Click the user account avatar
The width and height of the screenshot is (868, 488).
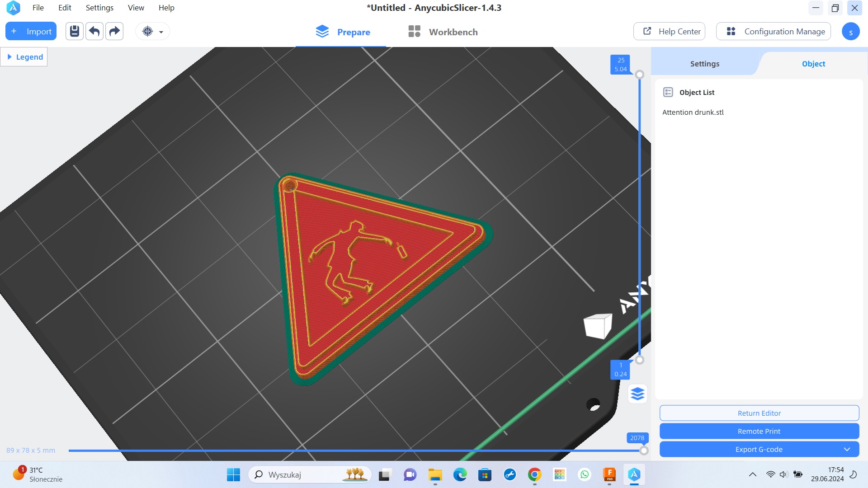pos(850,32)
